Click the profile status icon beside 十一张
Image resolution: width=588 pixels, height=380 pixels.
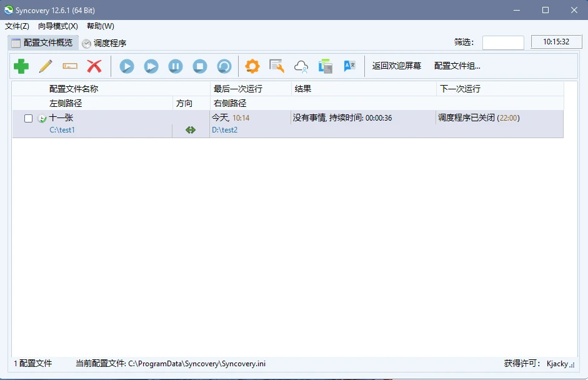click(x=42, y=119)
